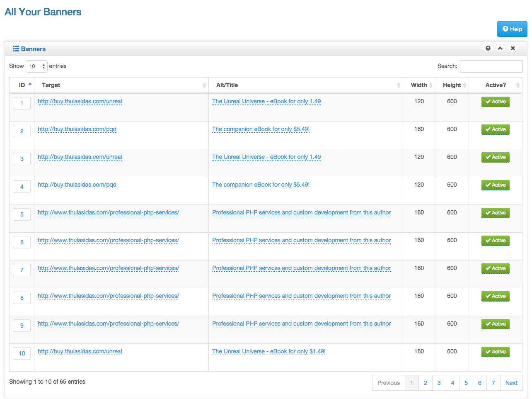Viewport: 532px width, 399px height.
Task: Click the Next pagination button
Action: click(x=511, y=383)
